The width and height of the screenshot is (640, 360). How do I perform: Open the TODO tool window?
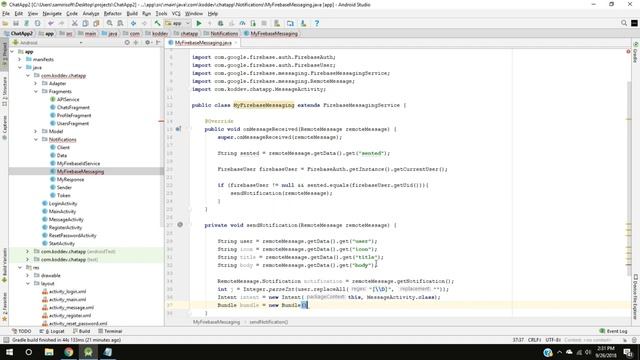(x=22, y=331)
